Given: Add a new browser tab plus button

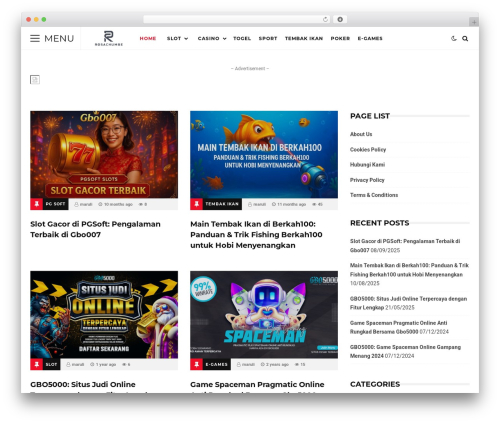Looking at the screenshot, I should coord(474,22).
